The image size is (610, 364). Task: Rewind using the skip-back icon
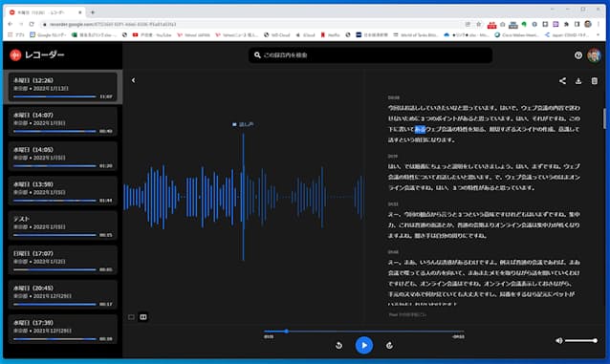click(x=338, y=345)
